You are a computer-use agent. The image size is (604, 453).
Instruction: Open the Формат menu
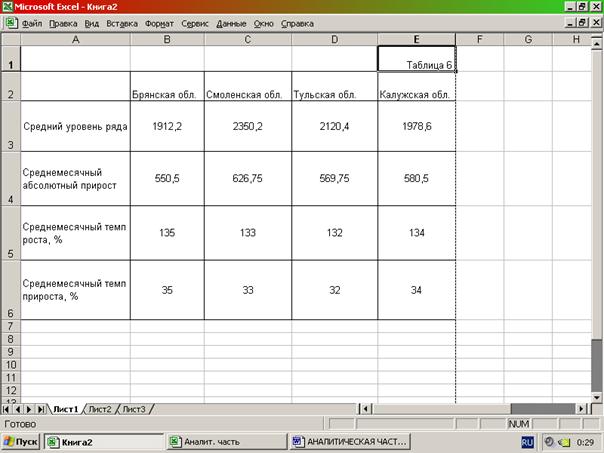tap(158, 21)
